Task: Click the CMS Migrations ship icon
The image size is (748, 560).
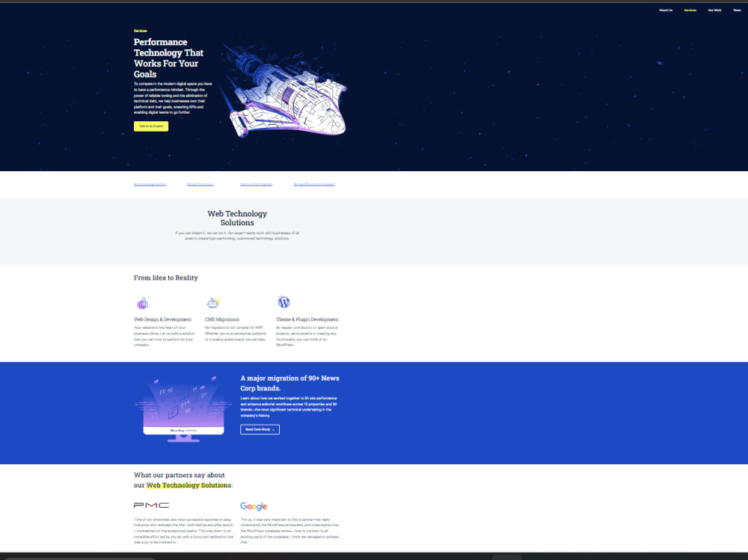Action: (213, 302)
